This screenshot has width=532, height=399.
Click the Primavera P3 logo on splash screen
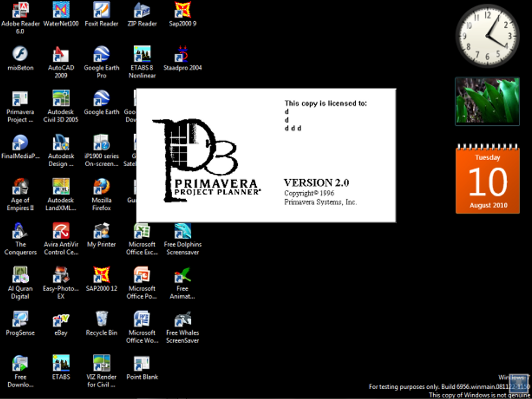click(x=206, y=161)
